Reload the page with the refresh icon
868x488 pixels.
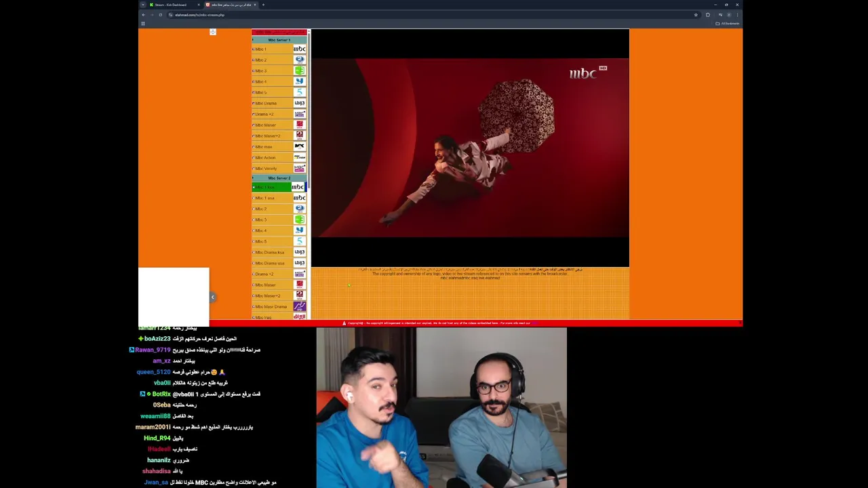[x=160, y=15]
